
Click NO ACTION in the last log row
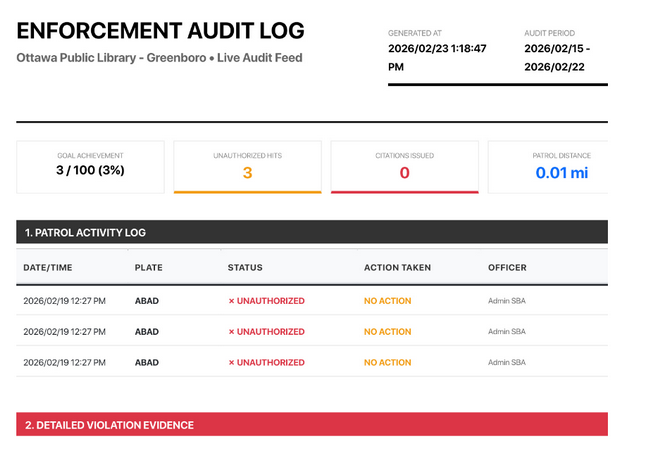(x=387, y=362)
